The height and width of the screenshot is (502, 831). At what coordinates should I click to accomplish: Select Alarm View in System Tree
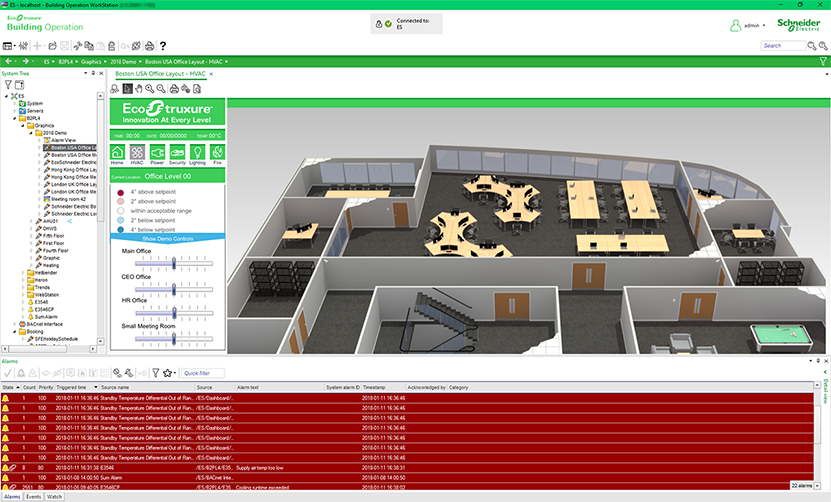tap(59, 140)
